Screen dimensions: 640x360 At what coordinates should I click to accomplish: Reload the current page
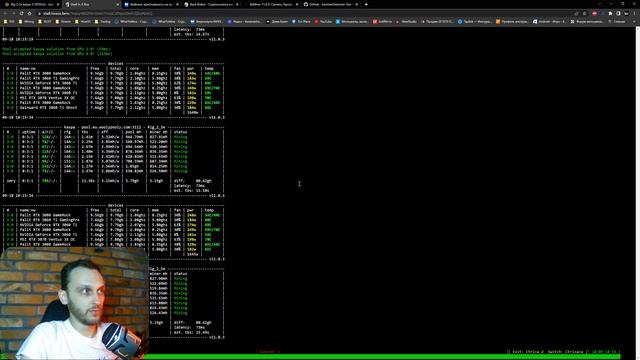click(21, 13)
